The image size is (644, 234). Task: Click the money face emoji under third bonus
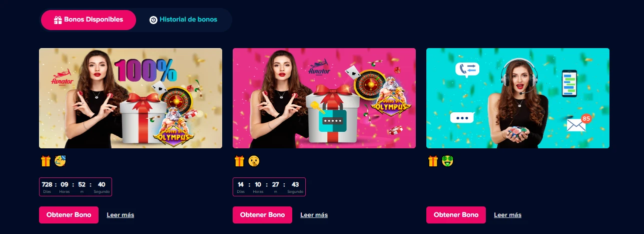click(448, 161)
